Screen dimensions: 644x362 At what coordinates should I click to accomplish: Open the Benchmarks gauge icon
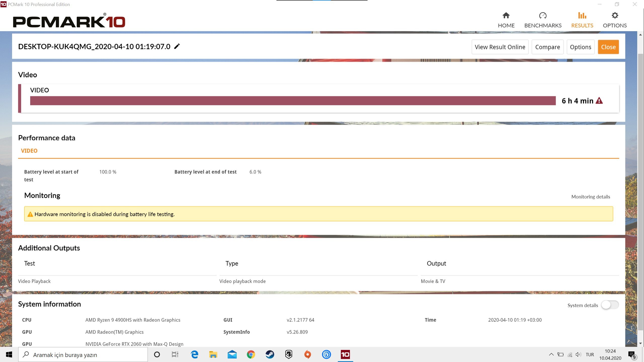click(x=543, y=16)
